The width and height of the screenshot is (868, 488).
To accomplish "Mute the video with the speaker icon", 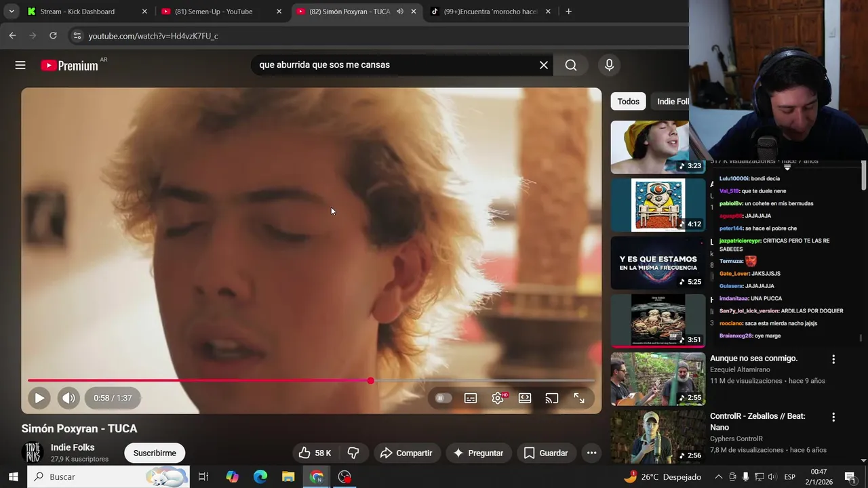I will point(68,398).
